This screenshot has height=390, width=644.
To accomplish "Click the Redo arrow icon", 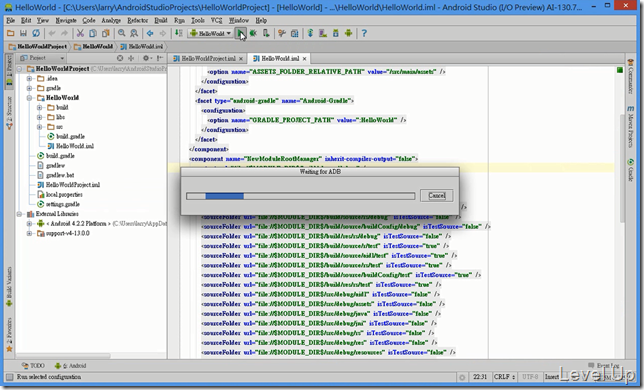I will (x=64, y=33).
